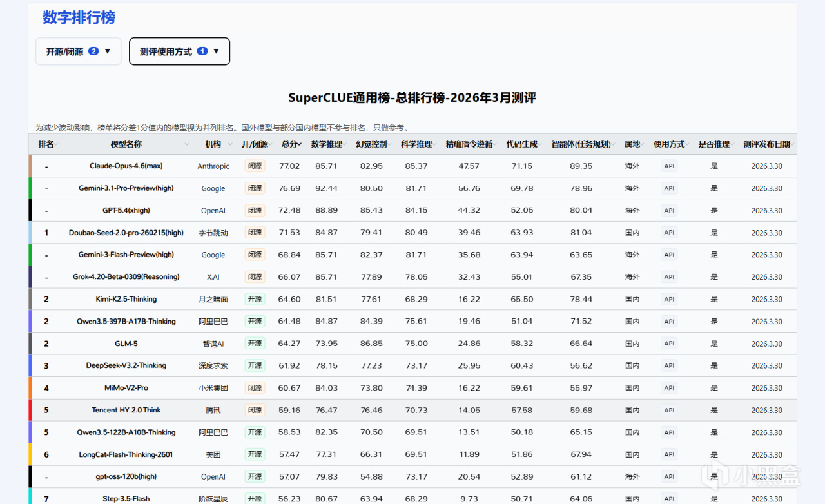Sort by the 测评发布日期 column header
This screenshot has height=504, width=825.
coord(767,144)
